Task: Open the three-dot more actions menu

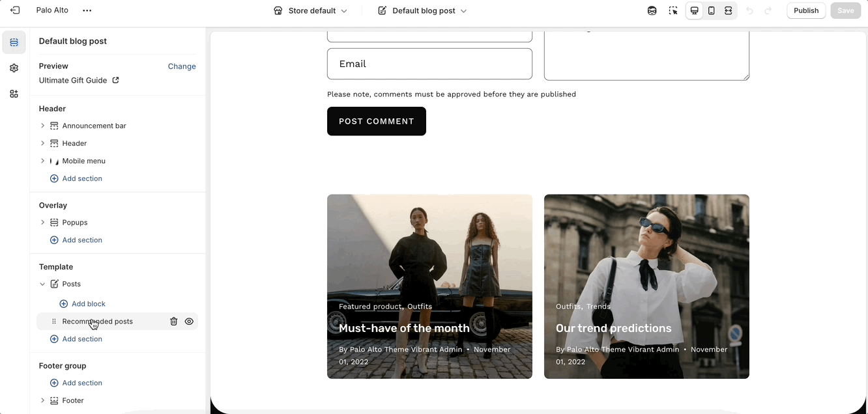Action: [87, 10]
